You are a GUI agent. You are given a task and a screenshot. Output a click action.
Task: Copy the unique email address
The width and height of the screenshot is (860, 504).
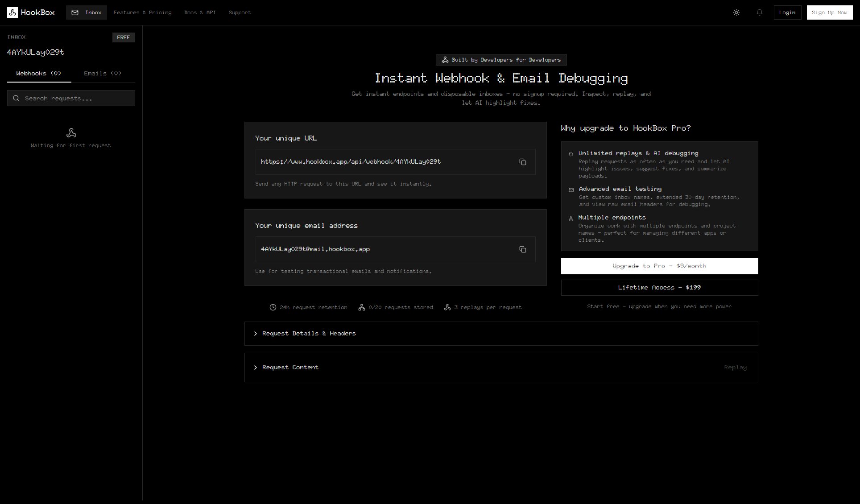pos(523,249)
